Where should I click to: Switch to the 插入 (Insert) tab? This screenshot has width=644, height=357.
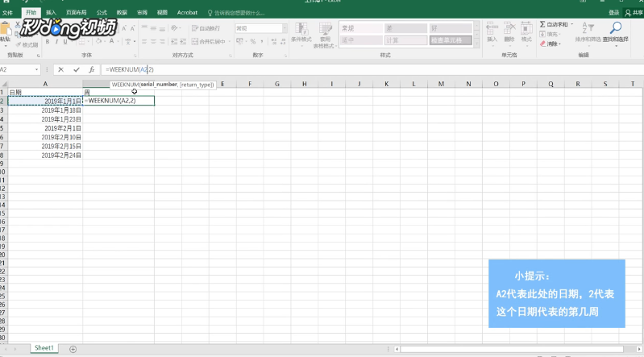[51, 13]
